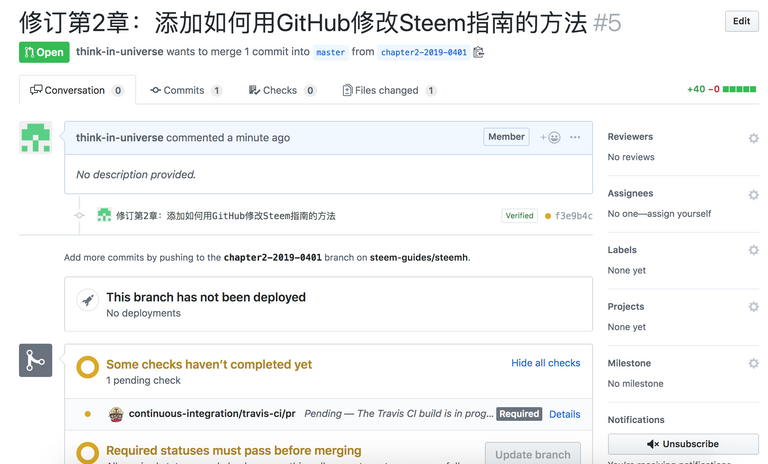Click the Assignees sidebar heading
This screenshot has height=464, width=768.
pos(630,193)
